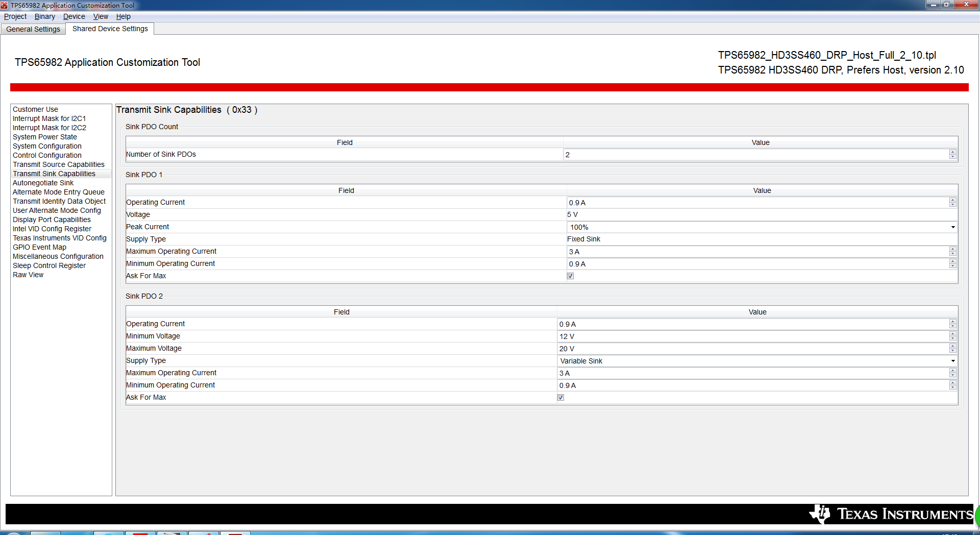The image size is (980, 535).
Task: Open the System Power State page
Action: coord(45,137)
